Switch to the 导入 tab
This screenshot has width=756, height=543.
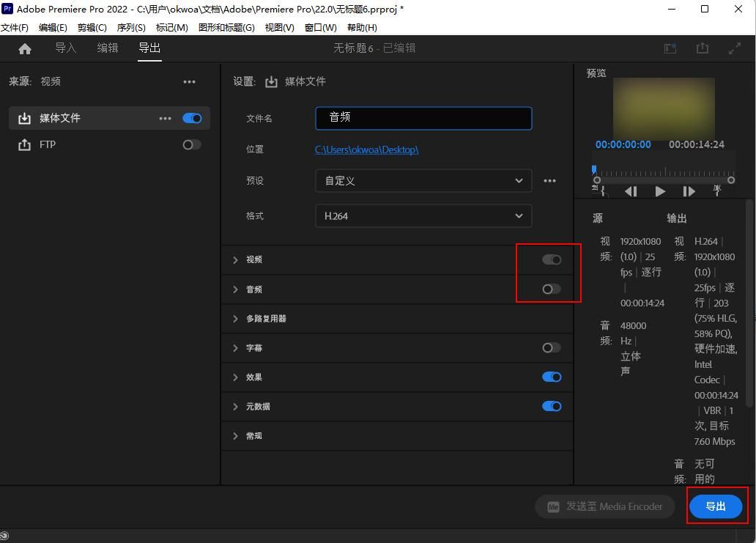(65, 48)
